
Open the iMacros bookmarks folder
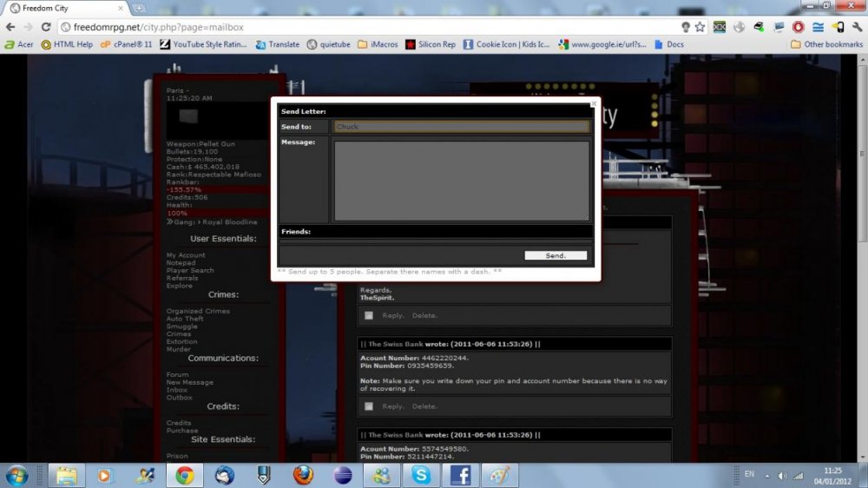click(379, 44)
